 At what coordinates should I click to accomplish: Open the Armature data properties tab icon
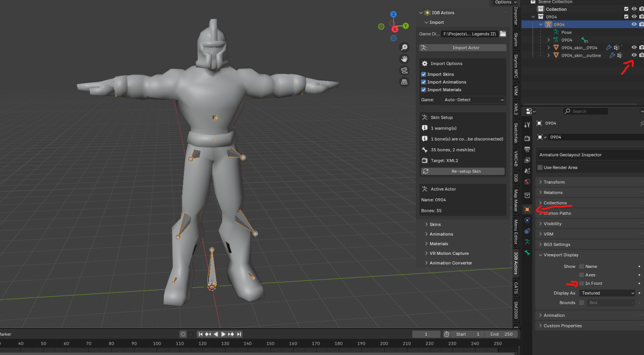click(527, 242)
